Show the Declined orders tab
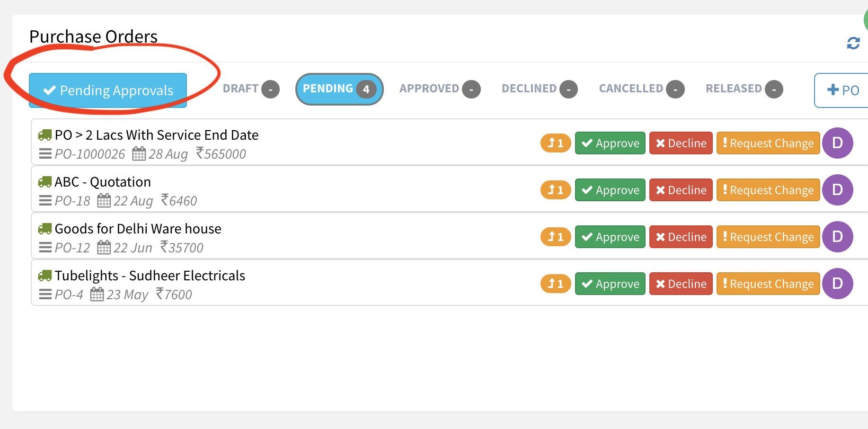This screenshot has height=429, width=868. click(x=539, y=89)
